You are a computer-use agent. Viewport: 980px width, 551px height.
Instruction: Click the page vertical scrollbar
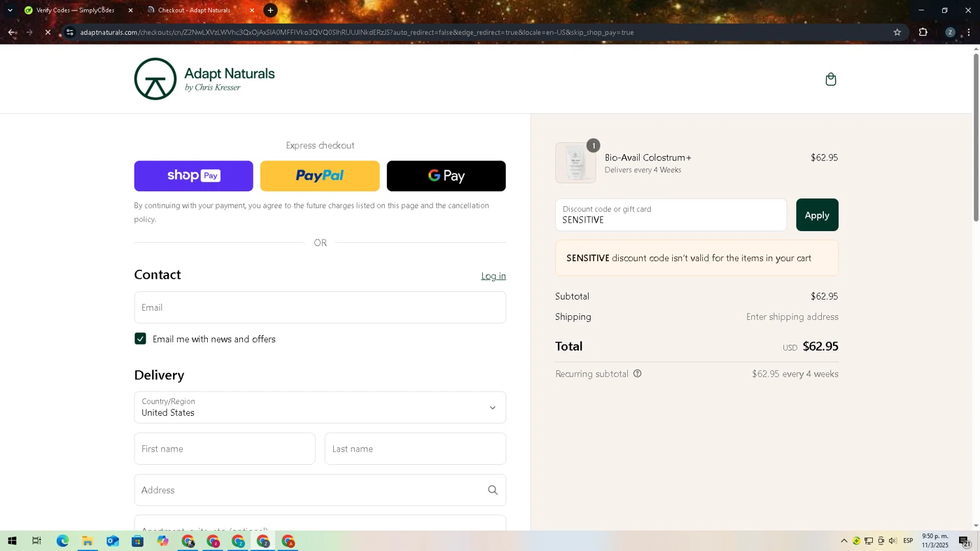point(976,137)
